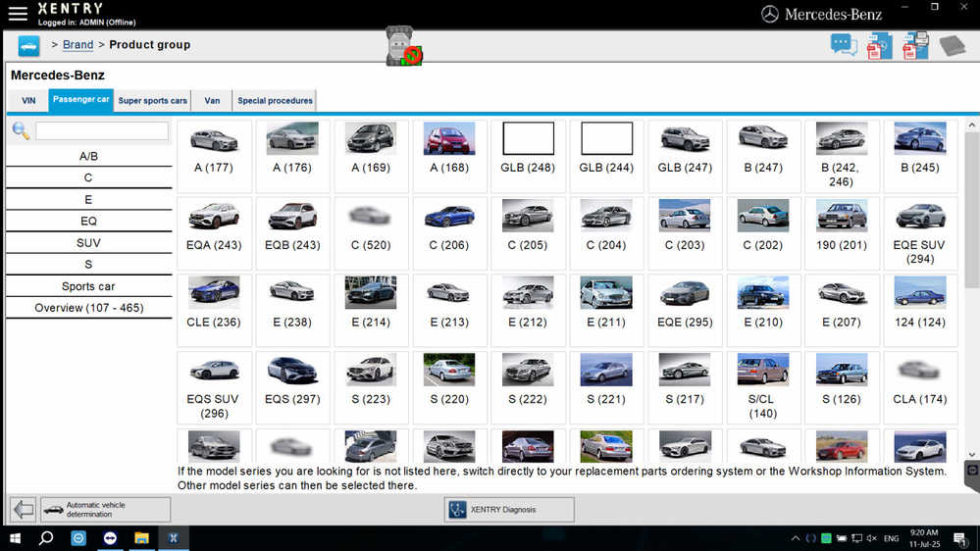Open the manual book icon
980x551 pixels.
coord(953,46)
